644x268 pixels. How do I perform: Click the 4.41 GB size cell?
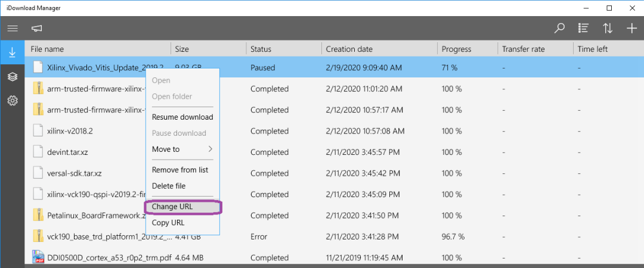(188, 236)
